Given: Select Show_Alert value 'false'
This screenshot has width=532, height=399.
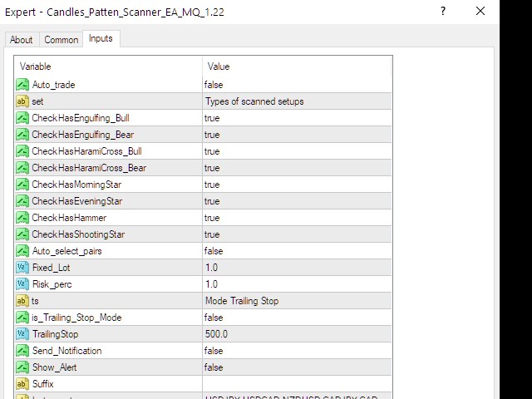Looking at the screenshot, I should pyautogui.click(x=214, y=367).
